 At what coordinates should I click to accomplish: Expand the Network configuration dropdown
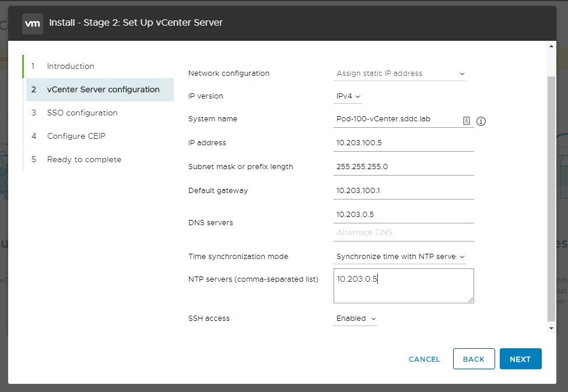(400, 73)
